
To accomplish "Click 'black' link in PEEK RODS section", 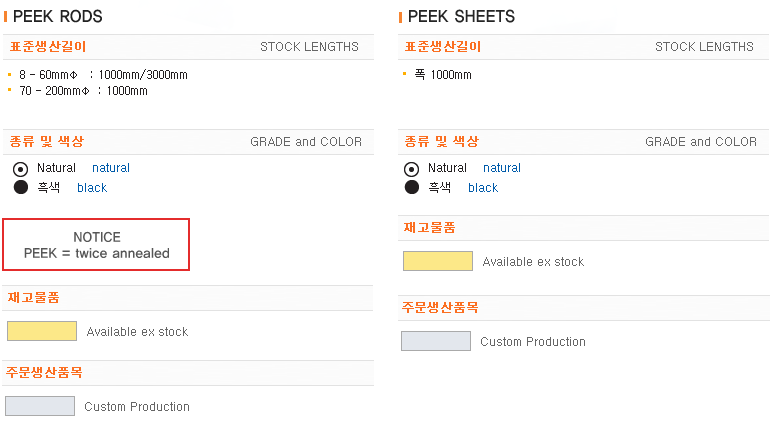I will click(x=92, y=188).
